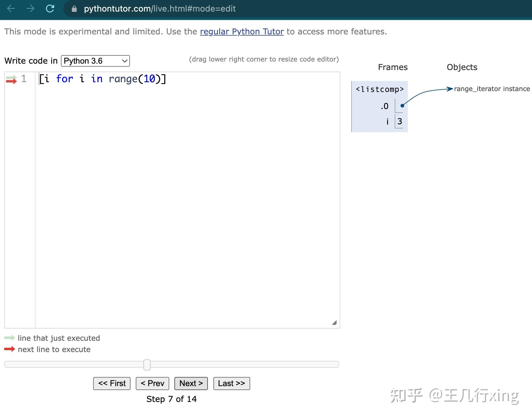This screenshot has height=419, width=532.
Task: Expand the Write code in language chooser
Action: 95,61
